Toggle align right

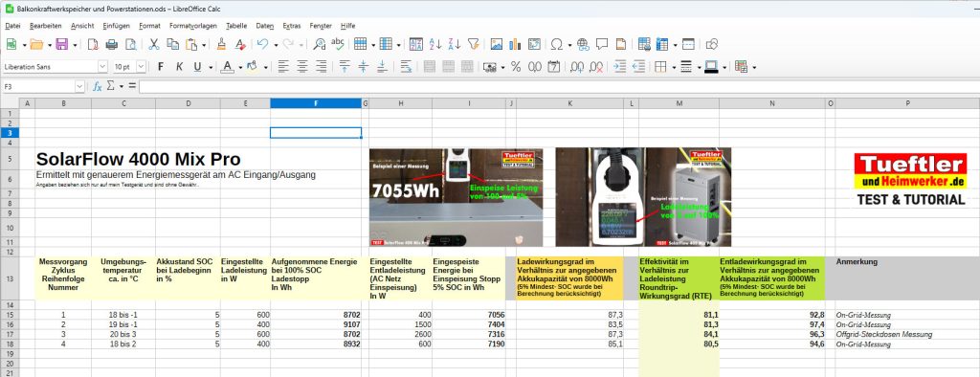tap(321, 67)
